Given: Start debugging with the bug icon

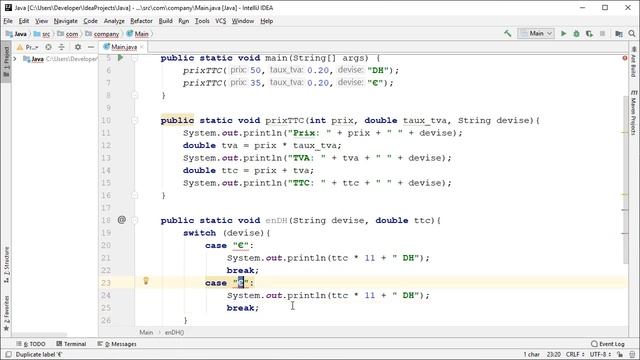Looking at the screenshot, I should pyautogui.click(x=576, y=33).
